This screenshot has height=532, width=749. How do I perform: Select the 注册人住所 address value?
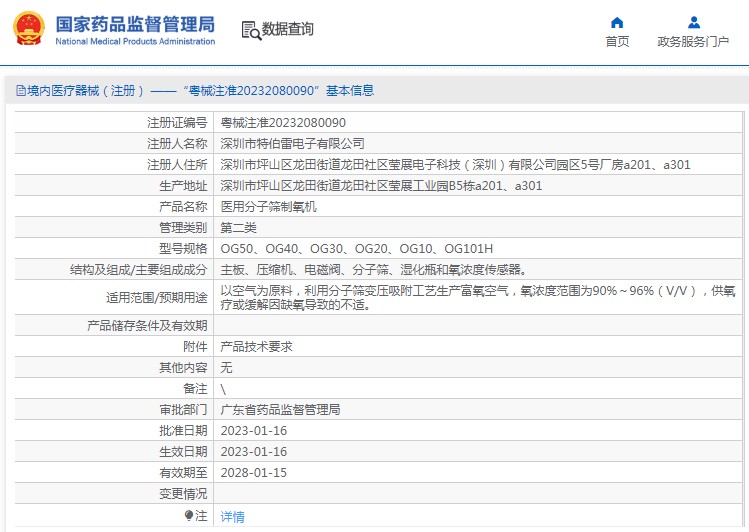(x=455, y=165)
